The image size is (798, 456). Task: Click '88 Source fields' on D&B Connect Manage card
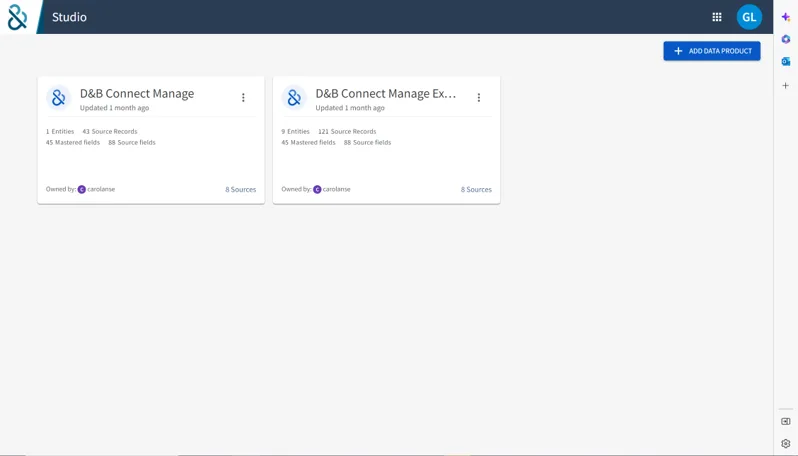[x=132, y=142]
